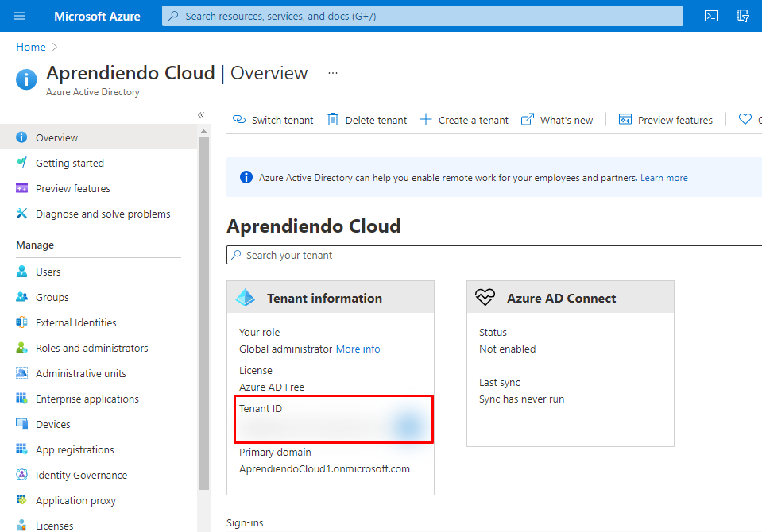Click the Switch tenant icon
This screenshot has width=762, height=532.
(x=239, y=120)
